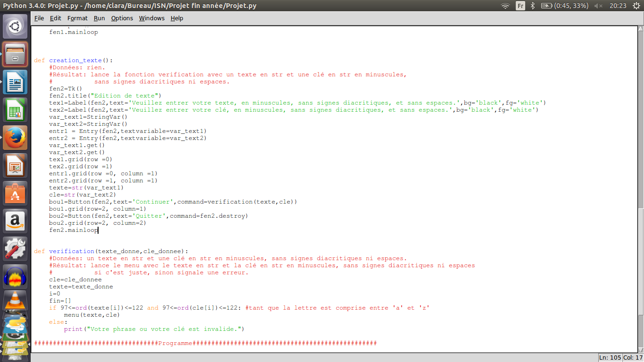The image size is (644, 362).
Task: Click the '####Programme####' comment separator line
Action: click(205, 343)
